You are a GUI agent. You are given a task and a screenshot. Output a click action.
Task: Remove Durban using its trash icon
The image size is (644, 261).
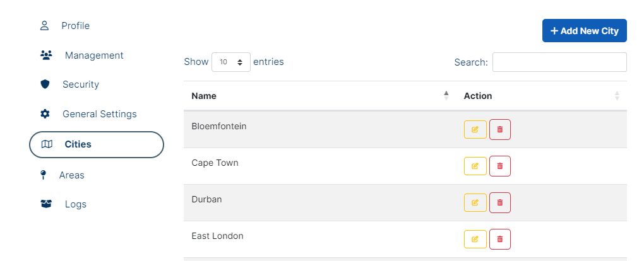click(x=500, y=202)
